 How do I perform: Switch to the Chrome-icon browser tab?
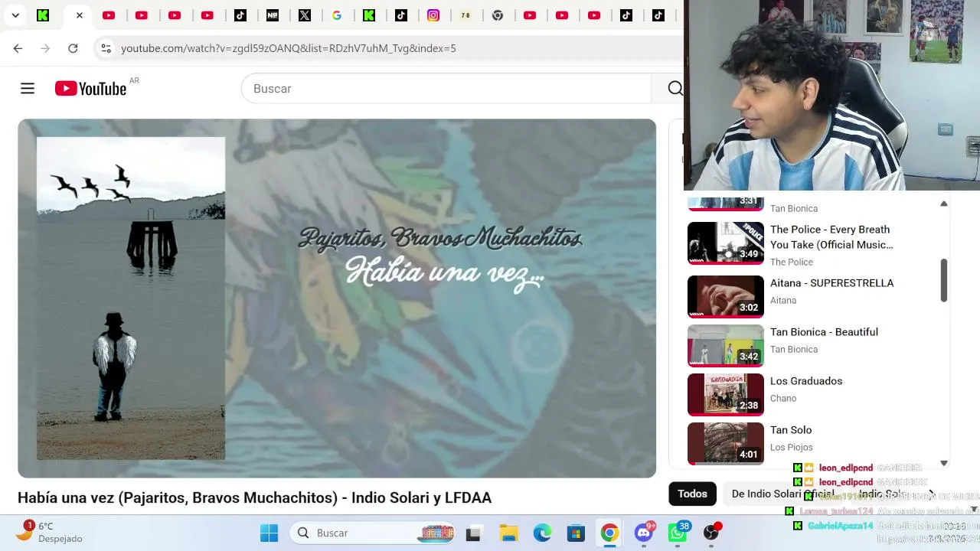(x=498, y=15)
